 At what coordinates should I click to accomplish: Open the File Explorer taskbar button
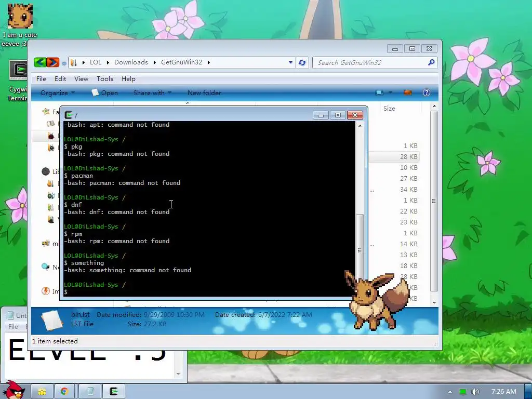42,392
